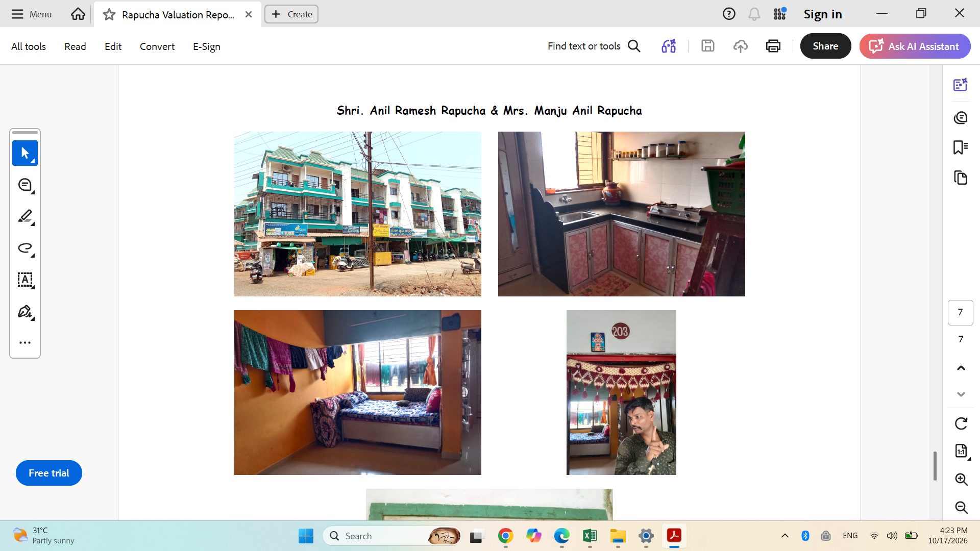Open the help question mark icon
The height and width of the screenshot is (551, 980).
pos(729,14)
